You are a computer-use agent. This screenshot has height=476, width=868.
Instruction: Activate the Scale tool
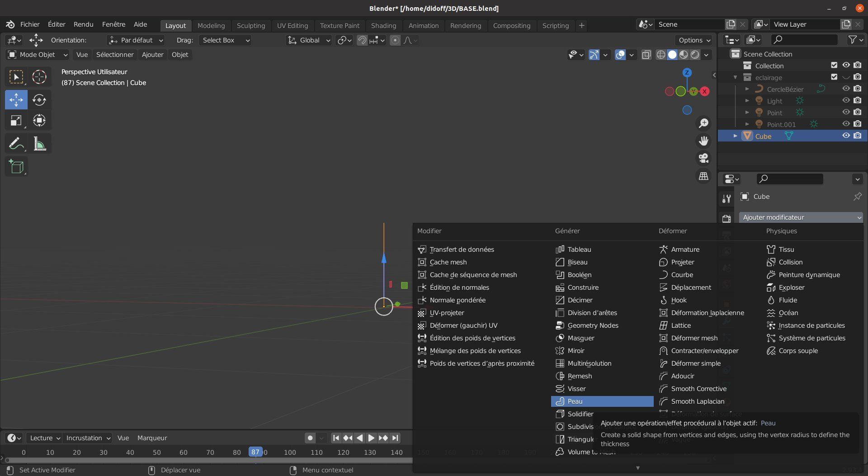(x=16, y=121)
